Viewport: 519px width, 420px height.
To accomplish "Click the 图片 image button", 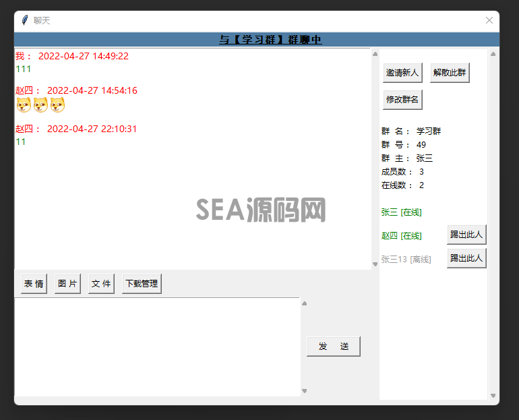I will pos(67,284).
